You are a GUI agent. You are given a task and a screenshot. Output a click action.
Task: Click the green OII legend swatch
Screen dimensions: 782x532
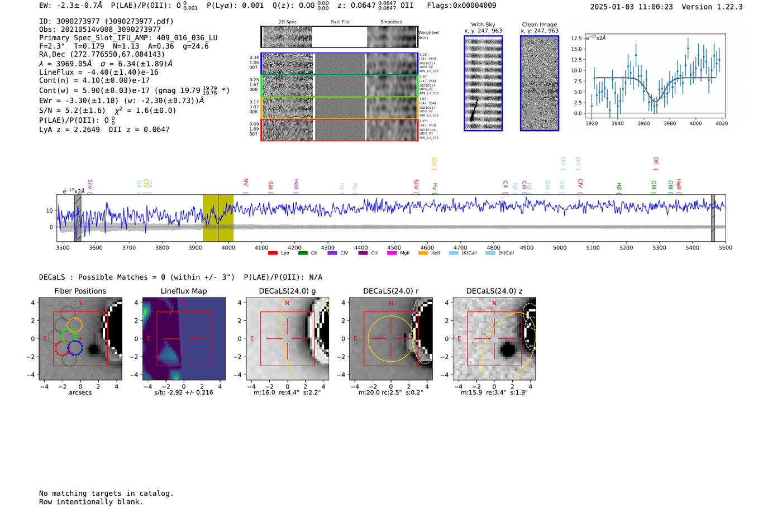(303, 253)
